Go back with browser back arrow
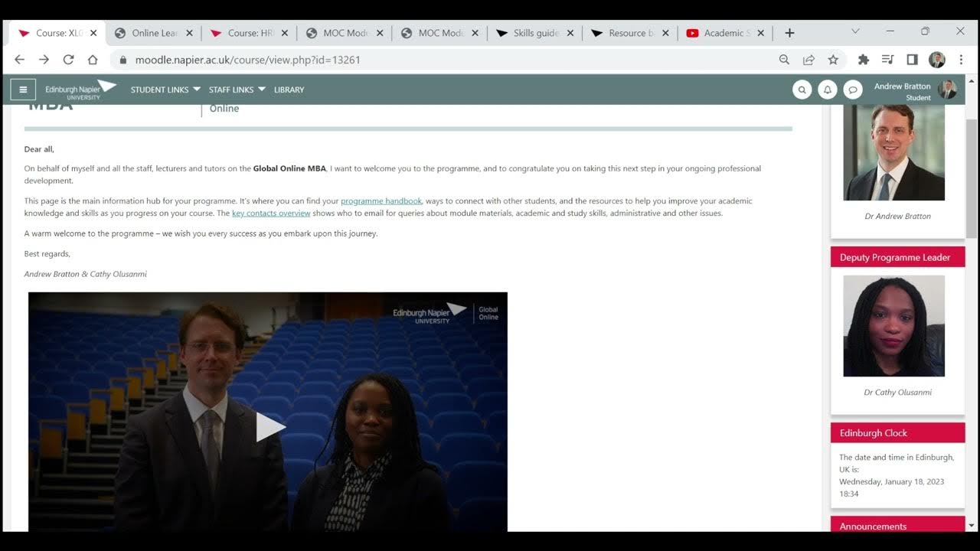 (20, 60)
